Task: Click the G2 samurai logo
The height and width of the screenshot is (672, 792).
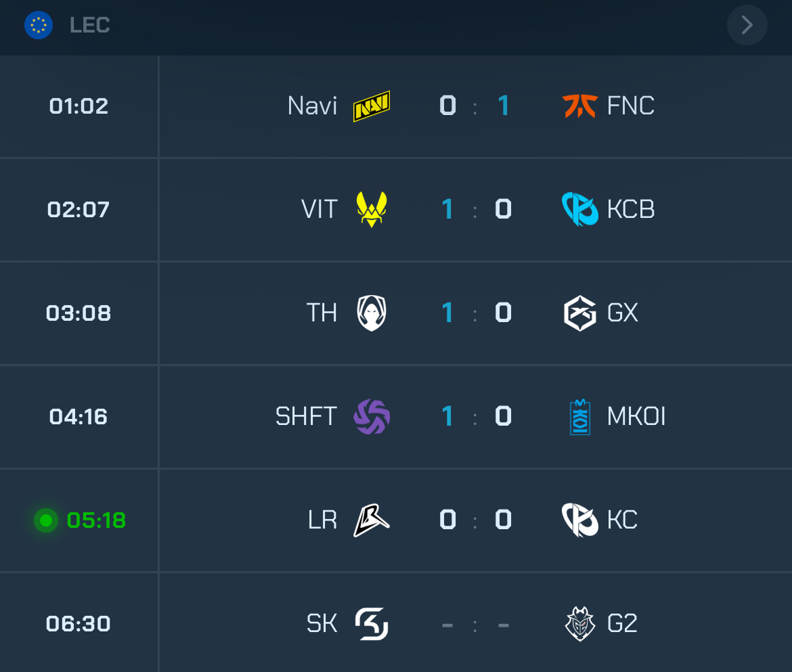Action: [x=579, y=623]
